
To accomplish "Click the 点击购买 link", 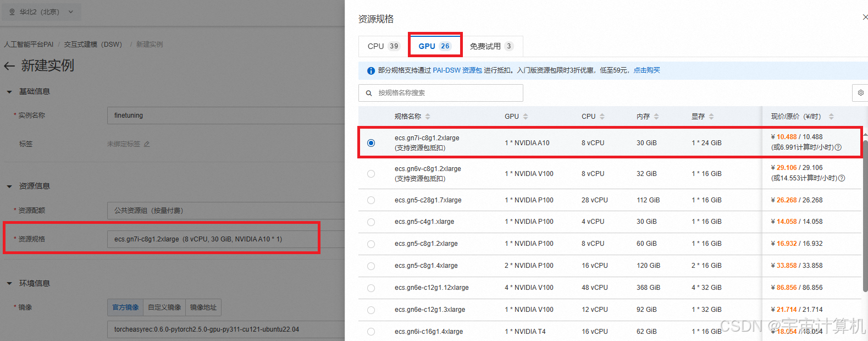I will tap(646, 70).
